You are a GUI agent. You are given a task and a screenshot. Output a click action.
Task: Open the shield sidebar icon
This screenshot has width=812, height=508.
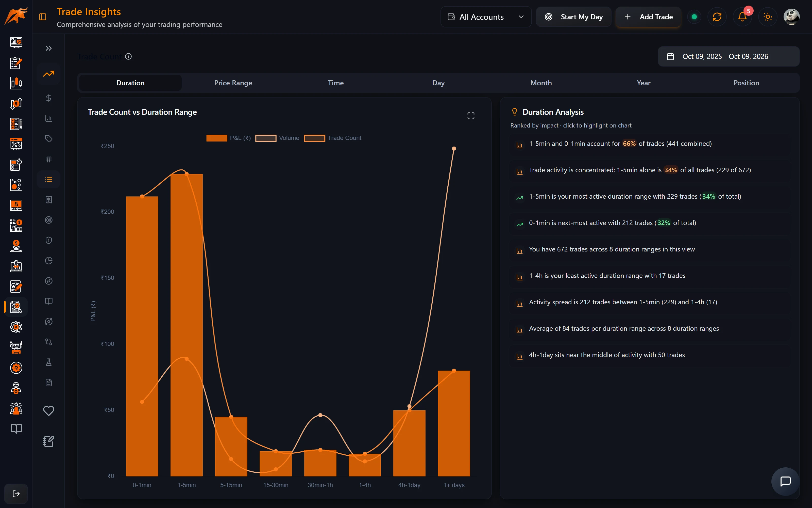pos(49,240)
